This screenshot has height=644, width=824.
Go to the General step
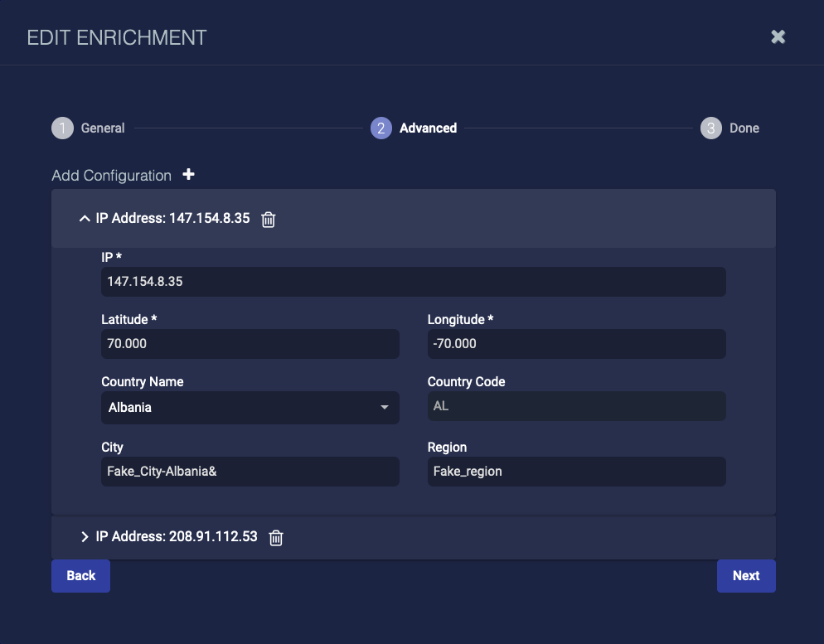tap(103, 128)
